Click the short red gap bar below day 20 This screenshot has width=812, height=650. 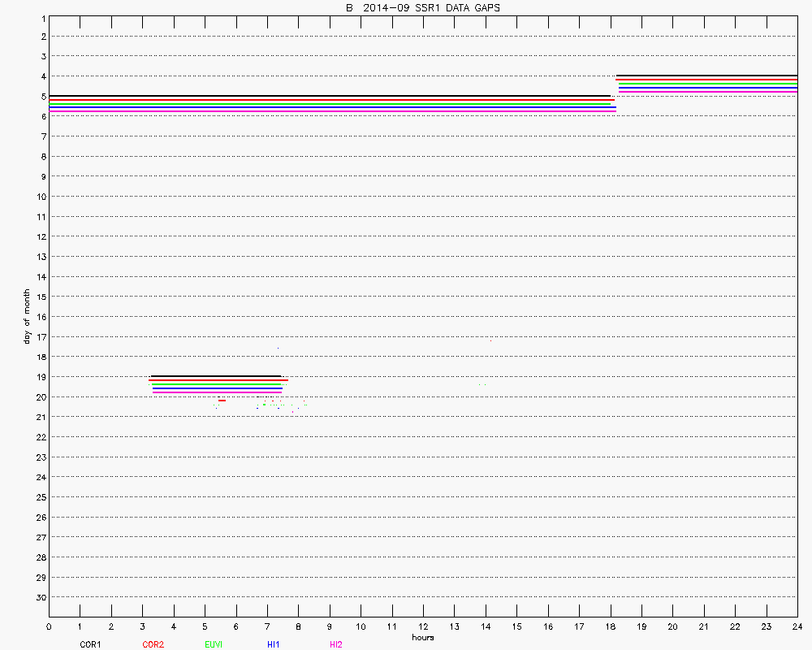coord(222,400)
